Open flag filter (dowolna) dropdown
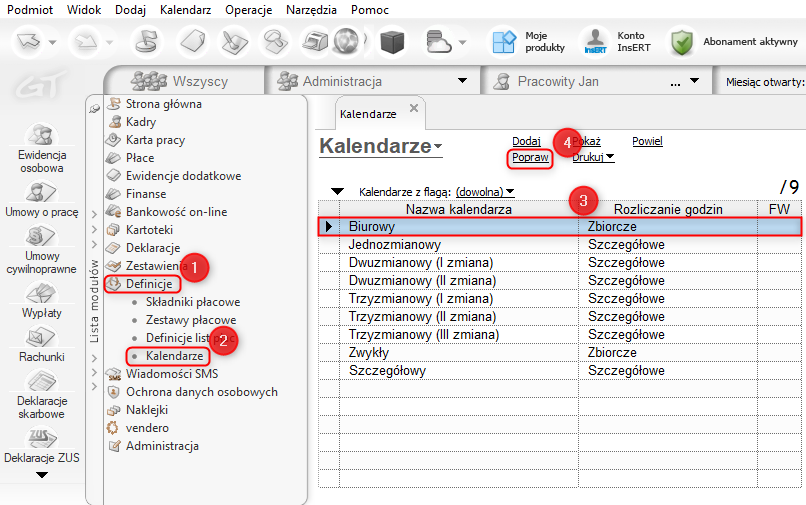Image resolution: width=806 pixels, height=505 pixels. [485, 192]
